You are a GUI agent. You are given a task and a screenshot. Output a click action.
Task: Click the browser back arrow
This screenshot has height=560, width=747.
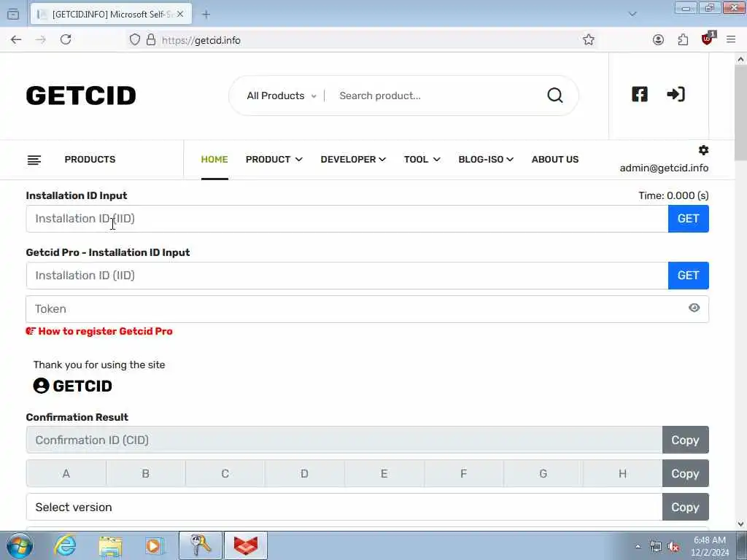pos(16,39)
